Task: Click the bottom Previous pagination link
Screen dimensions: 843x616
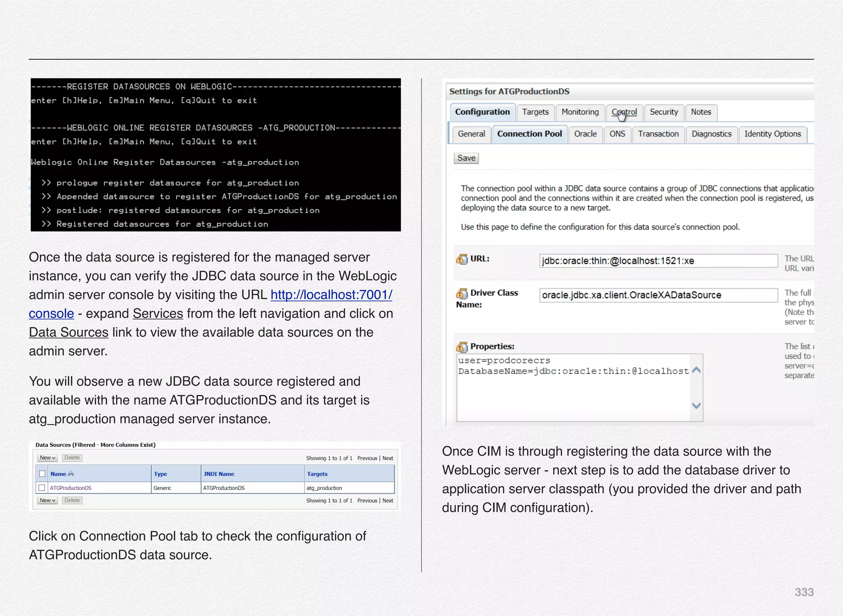Action: [x=367, y=501]
